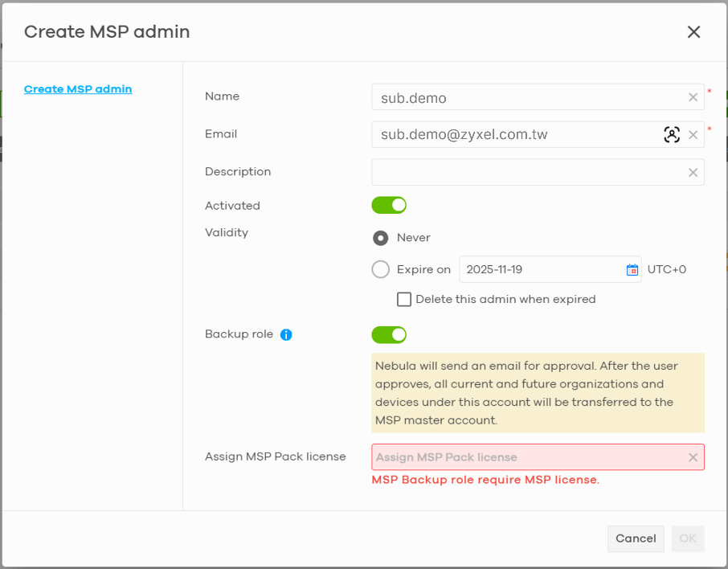This screenshot has width=728, height=569.
Task: Open the calendar icon beside the expiry date
Action: (632, 268)
